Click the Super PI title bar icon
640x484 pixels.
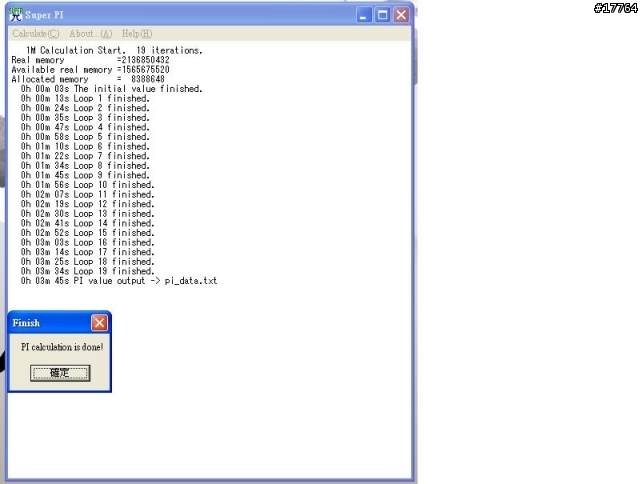coord(16,15)
